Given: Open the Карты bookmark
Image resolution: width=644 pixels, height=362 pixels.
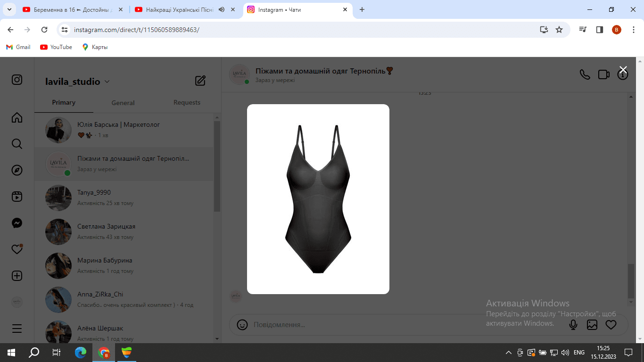Looking at the screenshot, I should (95, 47).
